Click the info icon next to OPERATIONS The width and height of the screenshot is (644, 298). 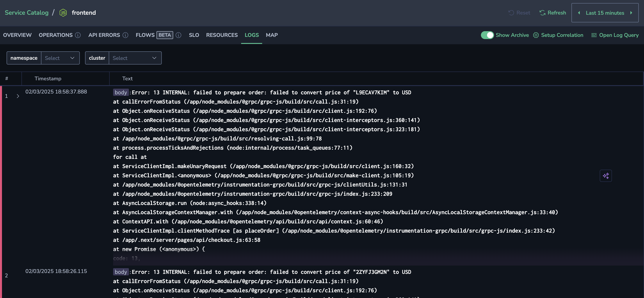point(78,35)
